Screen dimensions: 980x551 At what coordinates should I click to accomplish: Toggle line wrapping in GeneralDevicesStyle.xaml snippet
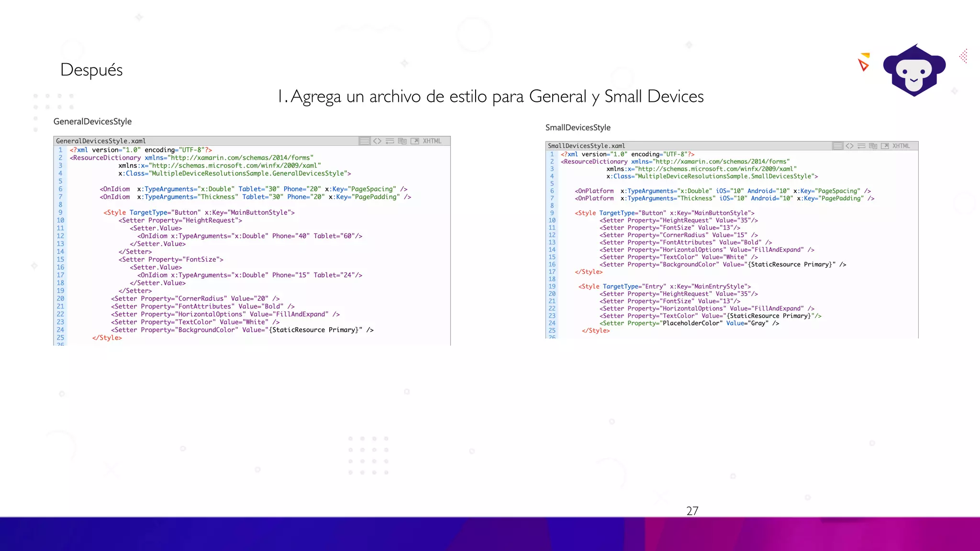click(390, 141)
